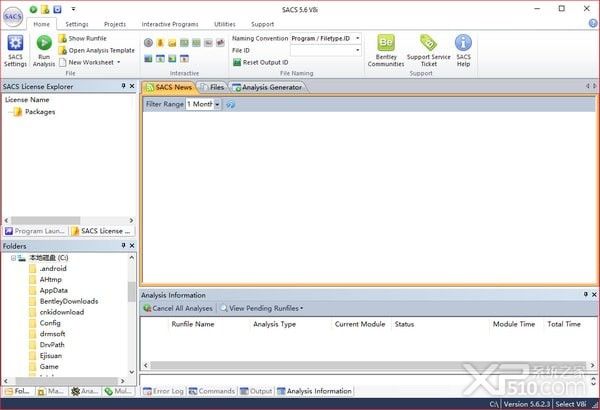Select the .android folder

coord(53,269)
